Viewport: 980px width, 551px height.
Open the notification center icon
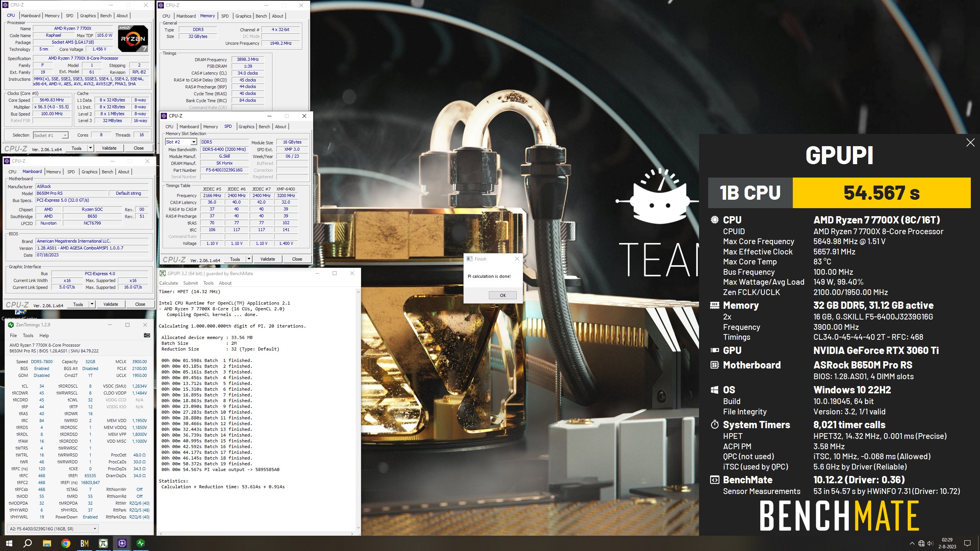pyautogui.click(x=967, y=543)
